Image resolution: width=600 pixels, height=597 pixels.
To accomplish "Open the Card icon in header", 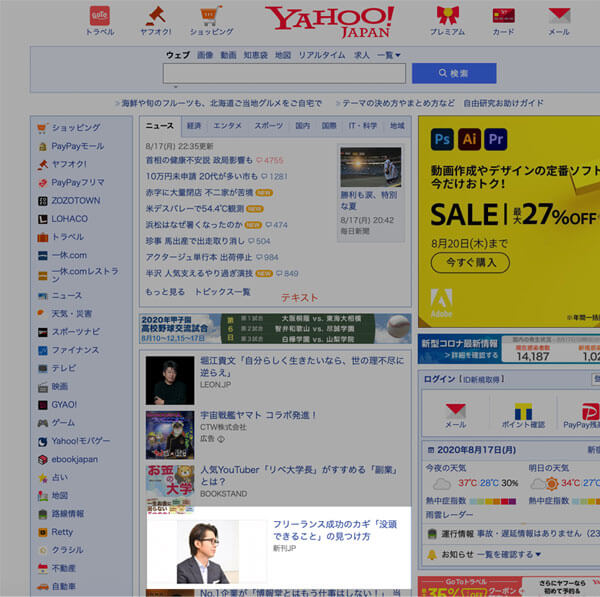I will [503, 15].
